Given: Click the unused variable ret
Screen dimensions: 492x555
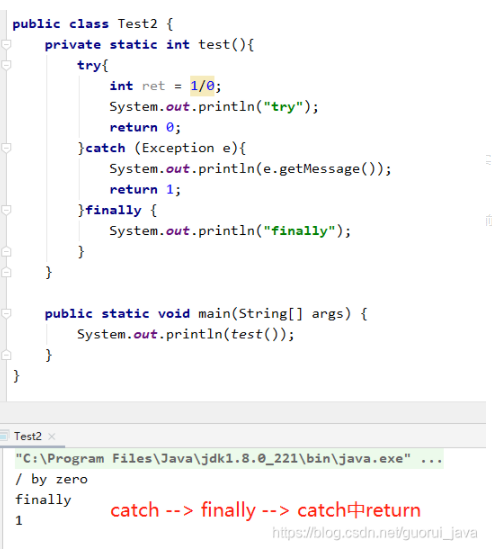Looking at the screenshot, I should (154, 86).
